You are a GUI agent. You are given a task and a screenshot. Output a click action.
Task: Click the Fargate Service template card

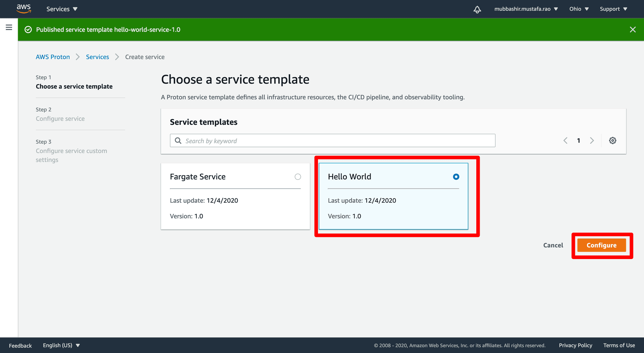235,197
